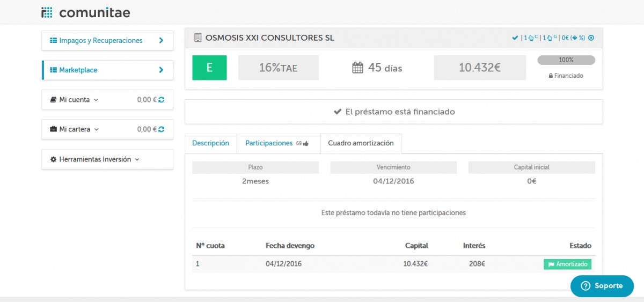Go to Marketplace in the sidebar
Image resolution: width=644 pixels, height=302 pixels.
coord(78,70)
